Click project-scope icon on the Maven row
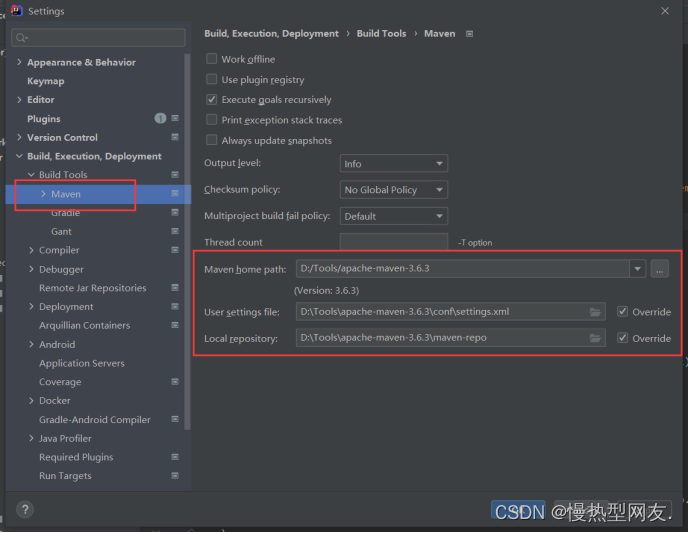 point(175,193)
